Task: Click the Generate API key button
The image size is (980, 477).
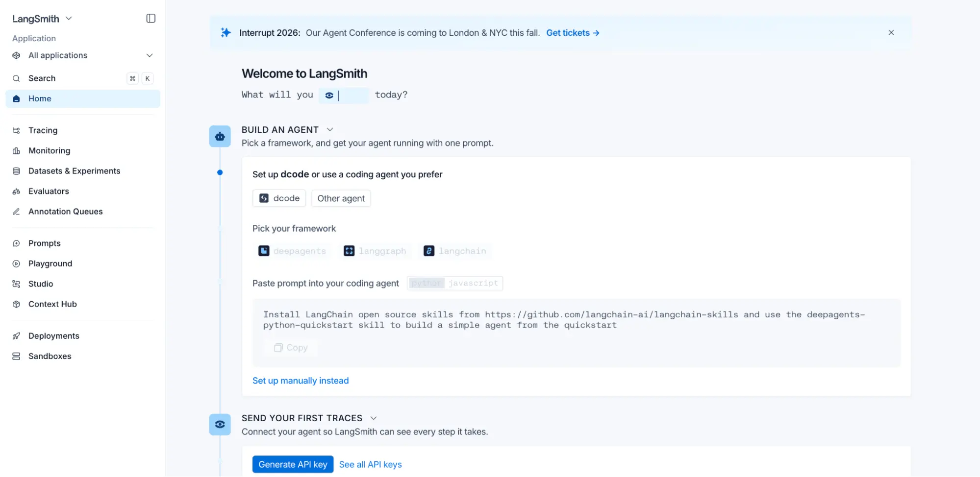Action: 293,465
